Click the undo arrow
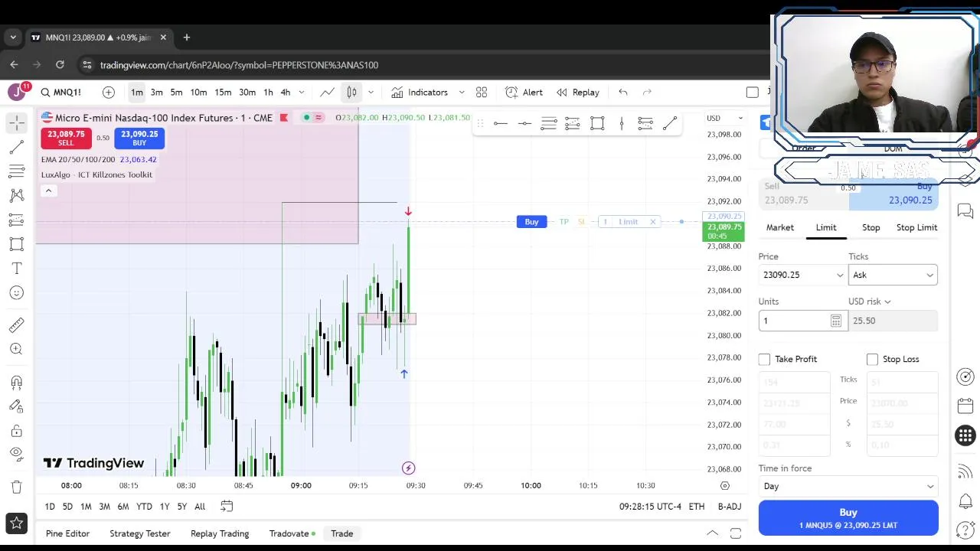The height and width of the screenshot is (551, 980). [x=623, y=92]
